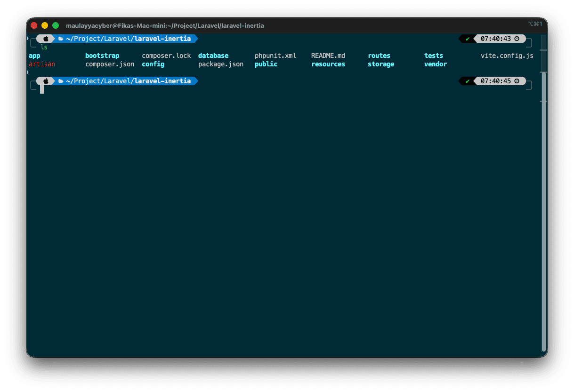The height and width of the screenshot is (392, 574).
Task: Click the Apple logo in the first prompt
Action: coord(45,38)
